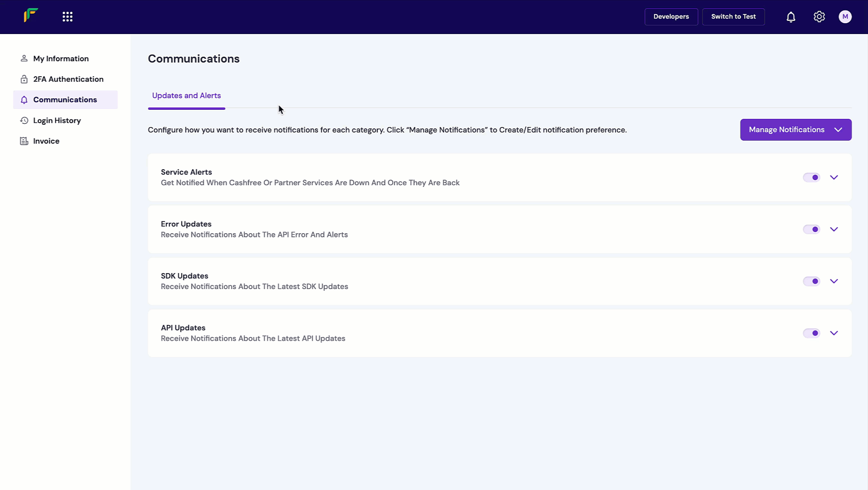868x490 pixels.
Task: Open the notifications bell
Action: pos(790,17)
